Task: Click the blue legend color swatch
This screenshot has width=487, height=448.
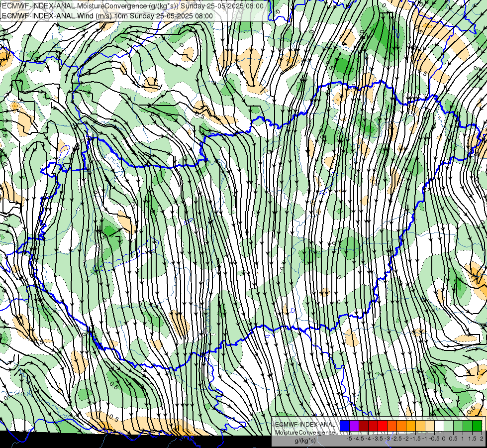Action: (345, 426)
